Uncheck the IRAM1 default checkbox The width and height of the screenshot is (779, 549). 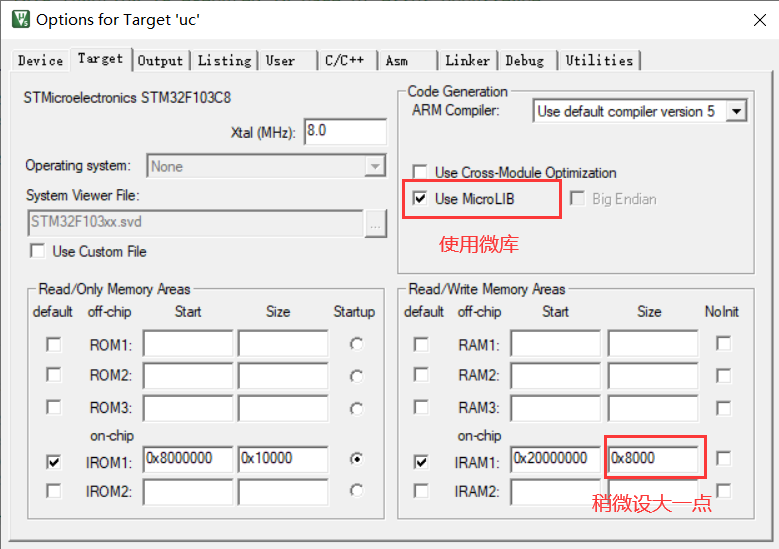point(421,462)
